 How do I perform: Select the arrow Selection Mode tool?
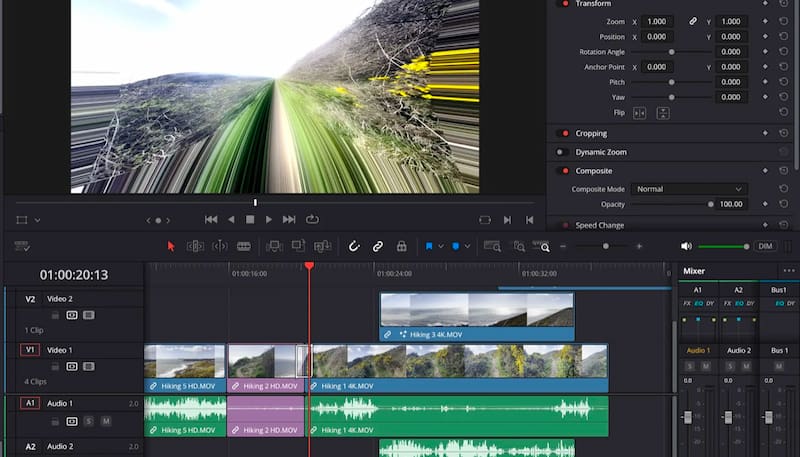point(171,246)
